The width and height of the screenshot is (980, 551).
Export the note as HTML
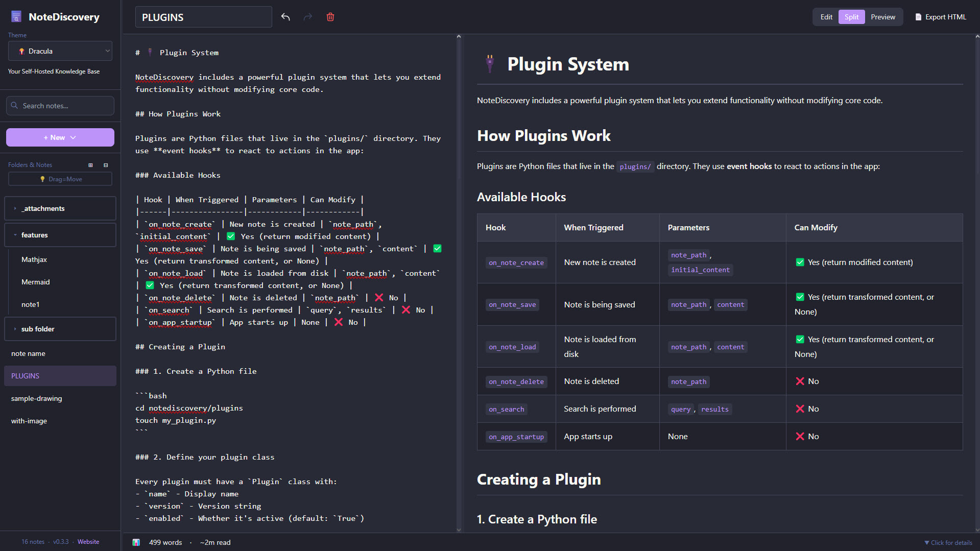[941, 17]
